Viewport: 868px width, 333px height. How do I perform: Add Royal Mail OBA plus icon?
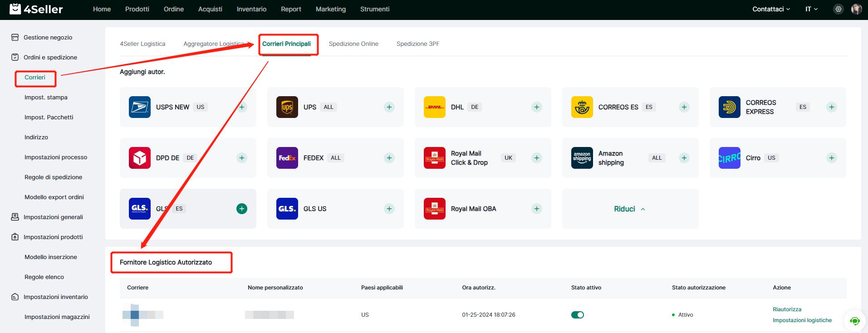tap(537, 209)
